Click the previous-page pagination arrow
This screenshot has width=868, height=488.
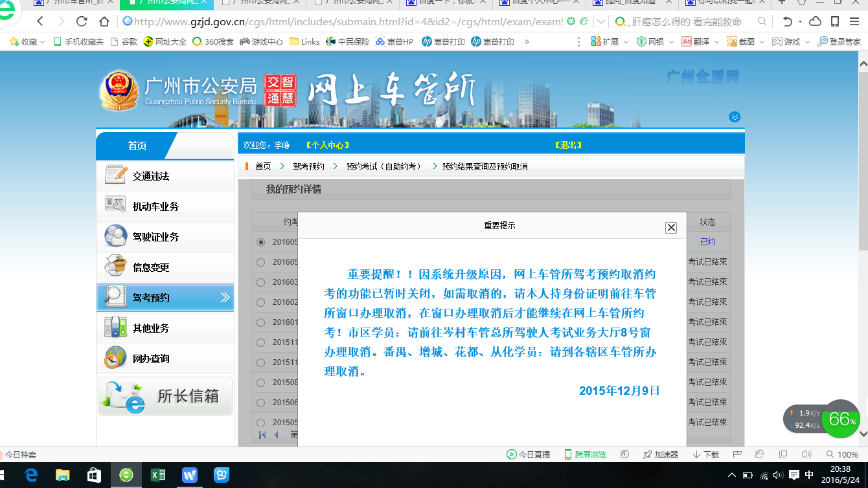[277, 435]
